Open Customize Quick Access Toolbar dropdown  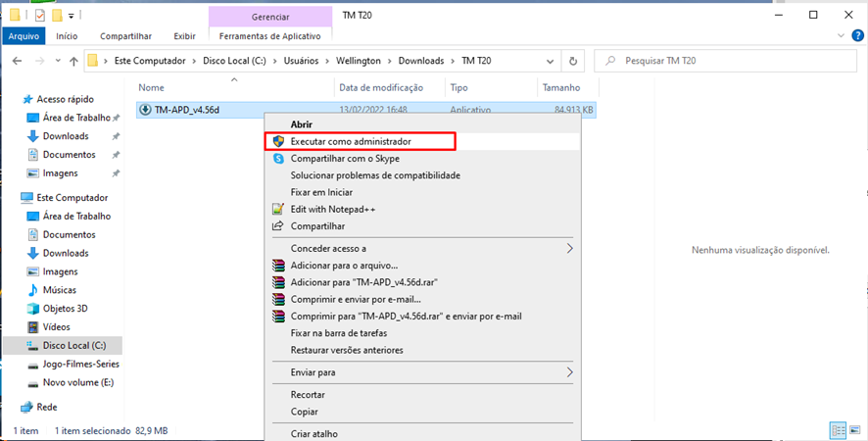click(72, 16)
